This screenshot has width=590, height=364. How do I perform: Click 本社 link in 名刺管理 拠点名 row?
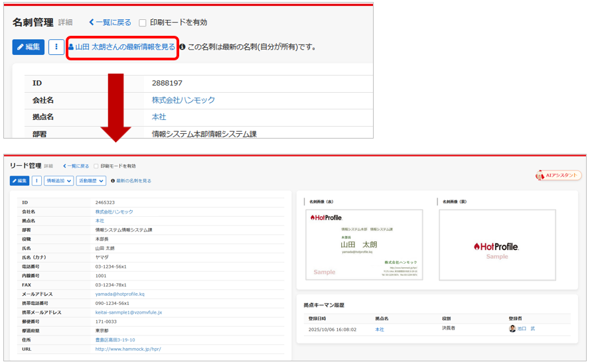[159, 117]
